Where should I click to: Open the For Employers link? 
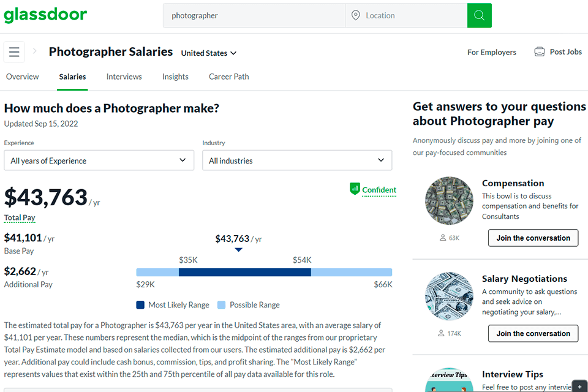[491, 52]
